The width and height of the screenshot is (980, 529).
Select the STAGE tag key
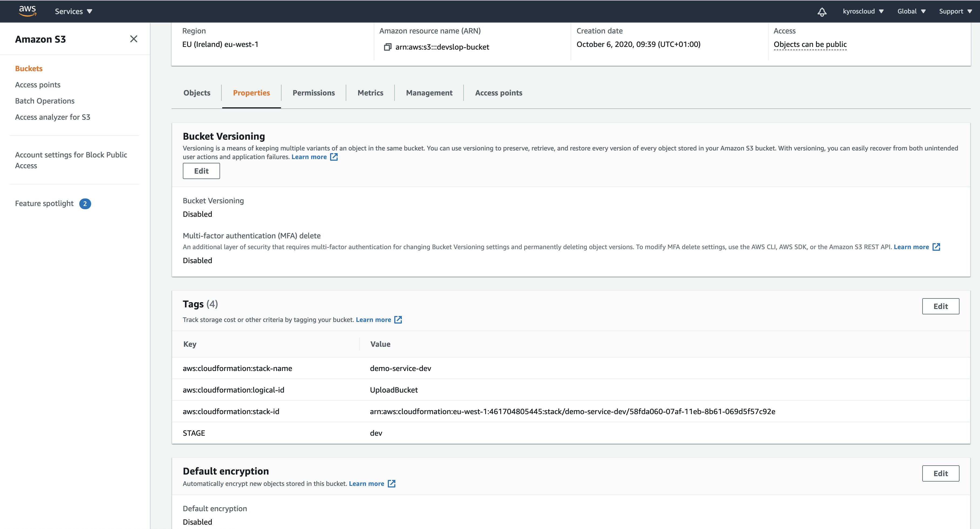click(194, 433)
